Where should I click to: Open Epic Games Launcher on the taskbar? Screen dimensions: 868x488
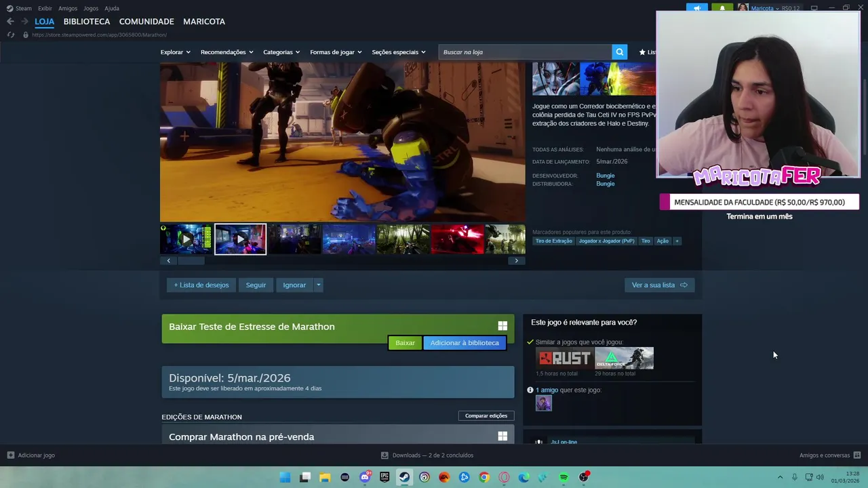point(384,477)
